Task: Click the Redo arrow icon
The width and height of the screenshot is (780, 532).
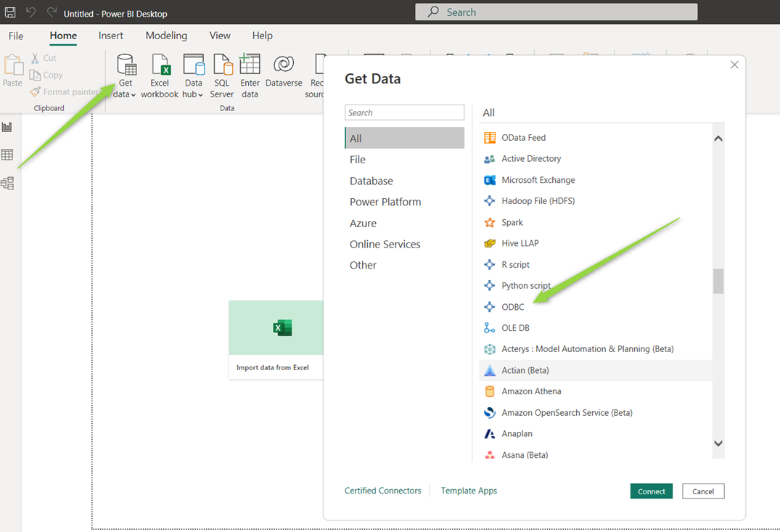Action: click(x=52, y=12)
